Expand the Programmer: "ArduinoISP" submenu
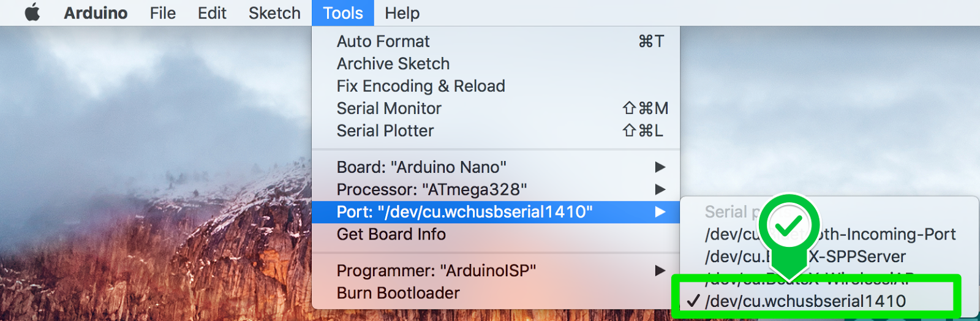The image size is (980, 321). pyautogui.click(x=436, y=271)
